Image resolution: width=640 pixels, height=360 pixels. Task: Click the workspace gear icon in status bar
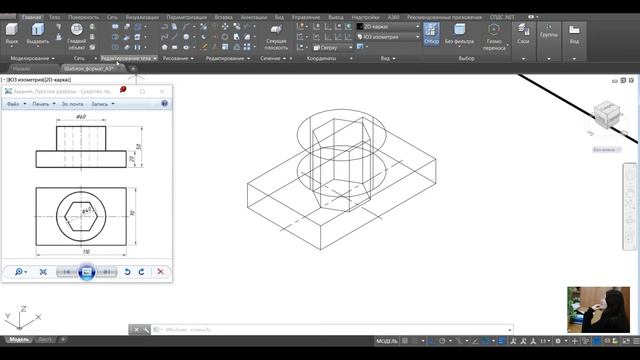click(558, 341)
